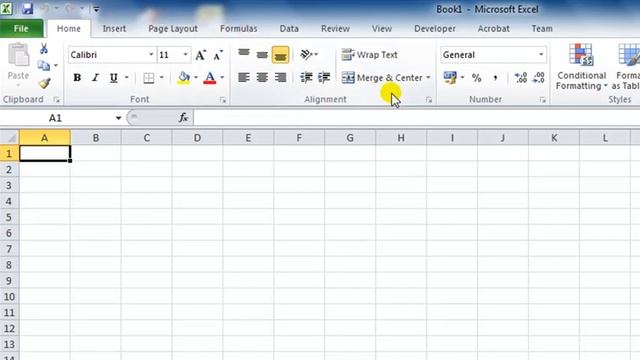Center text horizontally in cell
640x360 pixels.
pyautogui.click(x=262, y=78)
